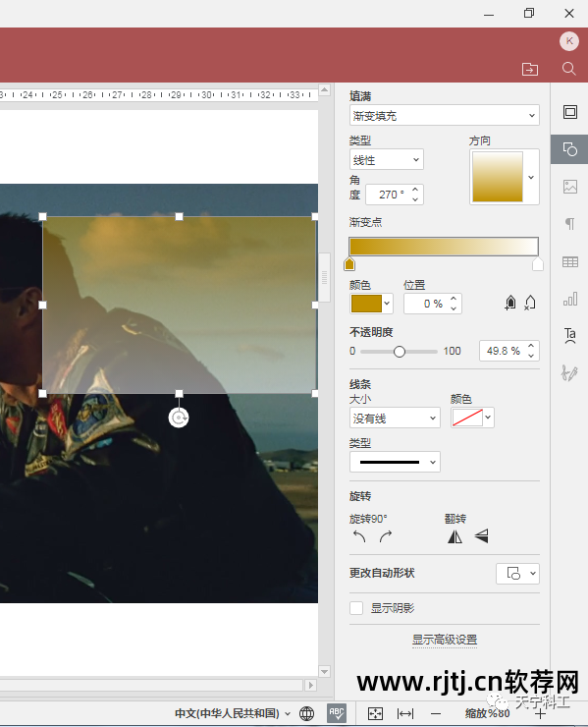Click 显示高级设置 link
This screenshot has height=727, width=588.
(x=445, y=640)
